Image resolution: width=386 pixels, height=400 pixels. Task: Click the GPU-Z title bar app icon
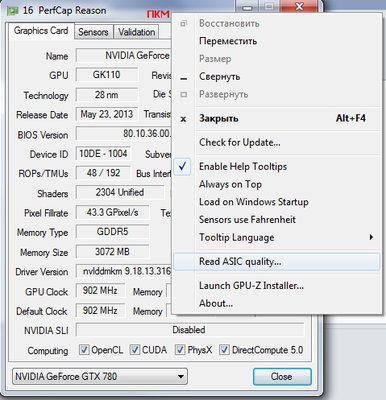pyautogui.click(x=12, y=11)
